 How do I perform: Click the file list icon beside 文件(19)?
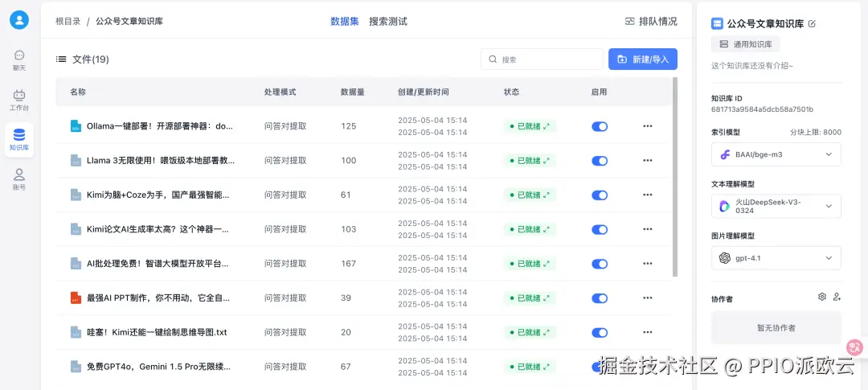pos(61,59)
